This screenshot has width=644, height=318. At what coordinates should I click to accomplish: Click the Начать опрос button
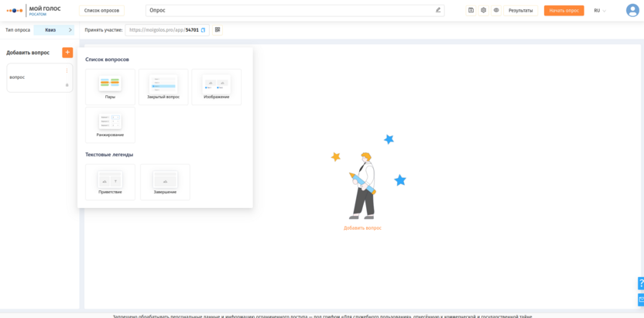click(x=564, y=10)
